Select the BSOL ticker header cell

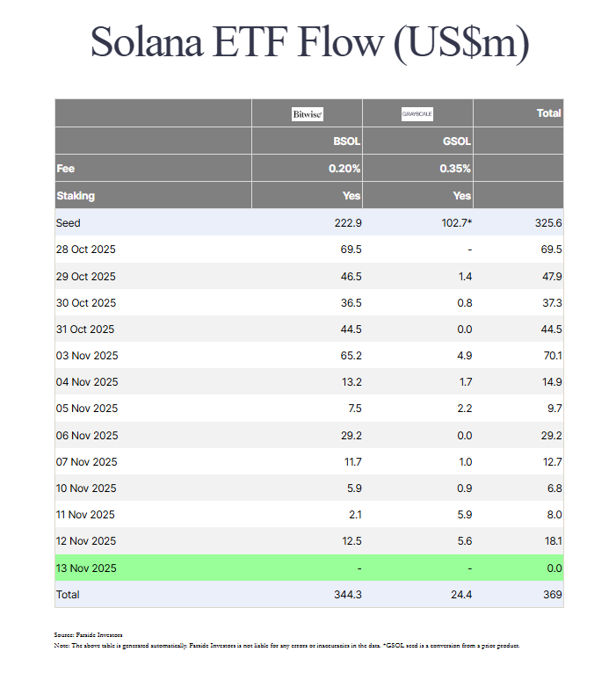(348, 141)
